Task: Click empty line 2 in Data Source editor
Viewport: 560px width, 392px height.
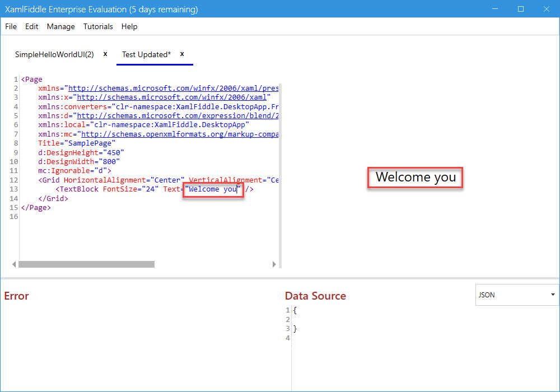Action: point(425,320)
